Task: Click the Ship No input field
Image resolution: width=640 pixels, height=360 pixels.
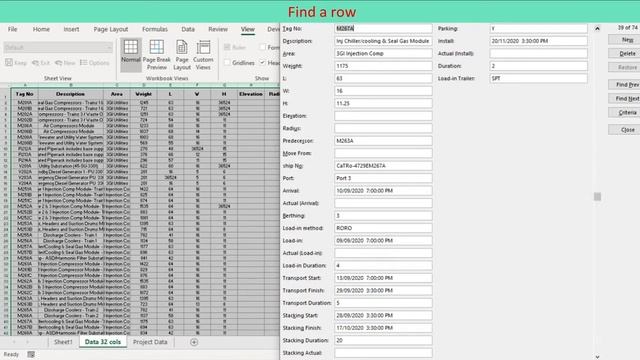Action: click(x=383, y=166)
